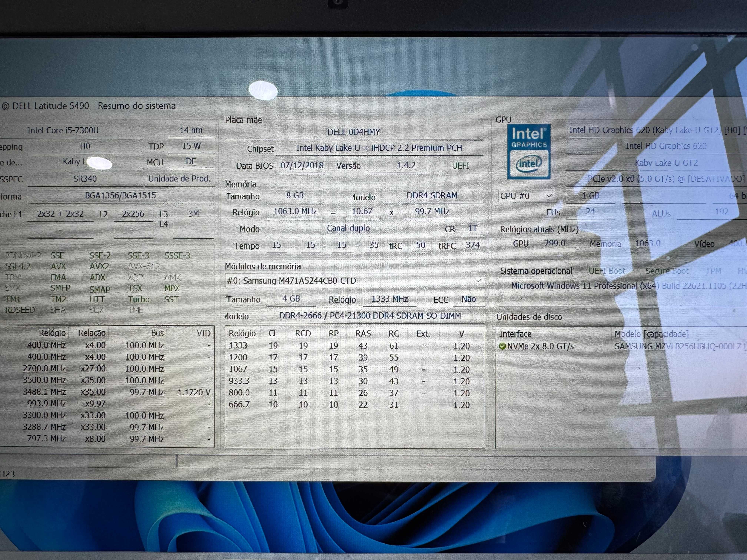The height and width of the screenshot is (560, 747).
Task: Click the UEFI label beside the BIOS version
Action: point(461,165)
